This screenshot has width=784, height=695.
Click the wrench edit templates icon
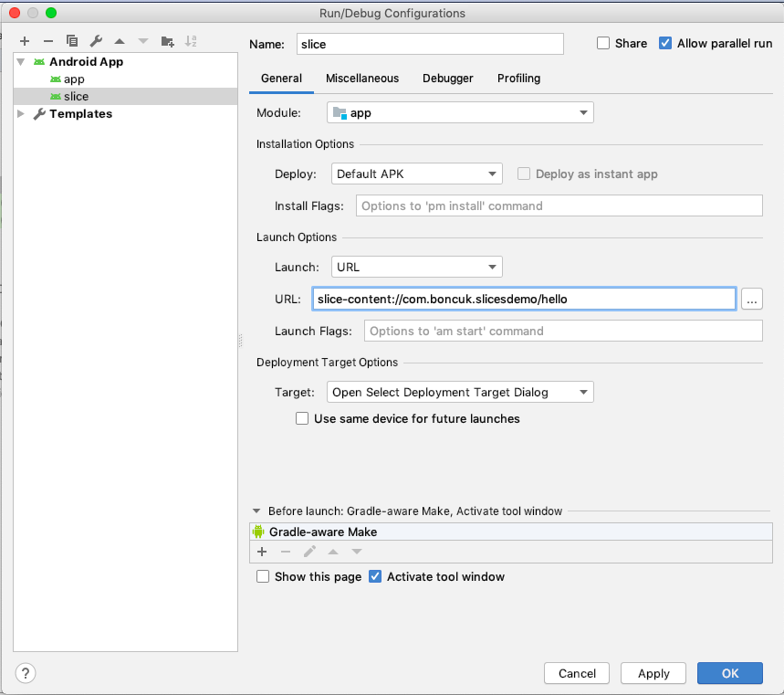(96, 41)
